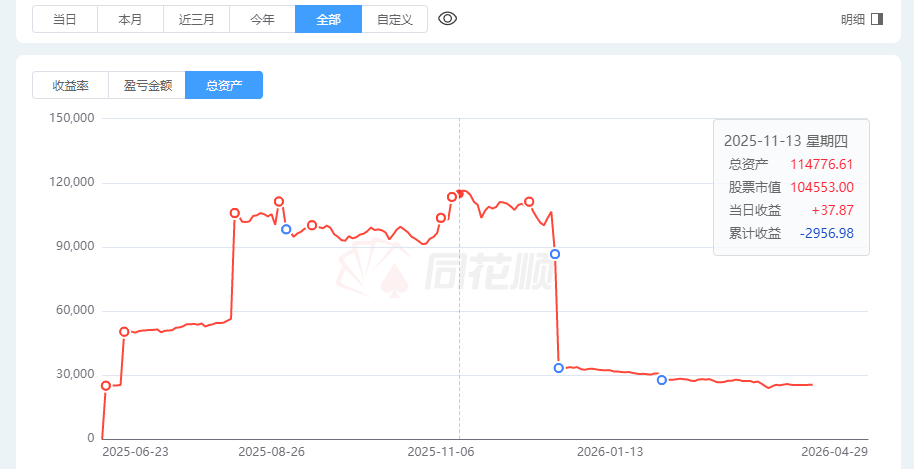Toggle the eye visibility icon

tap(448, 19)
